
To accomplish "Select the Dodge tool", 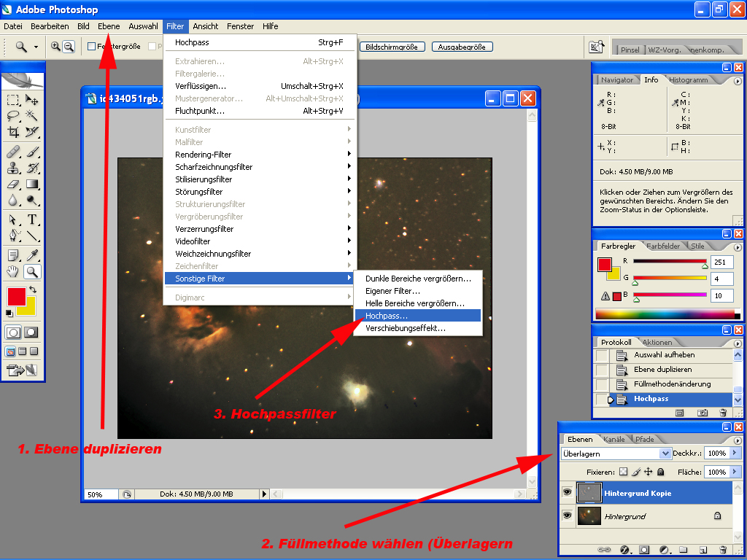I will [32, 201].
